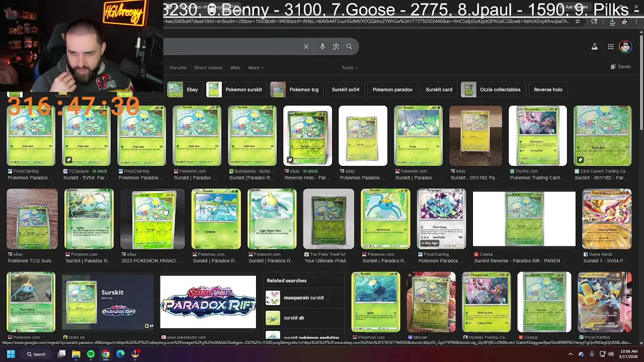Click the Google Lens icon in address bar
644x362 pixels.
[595, 21]
